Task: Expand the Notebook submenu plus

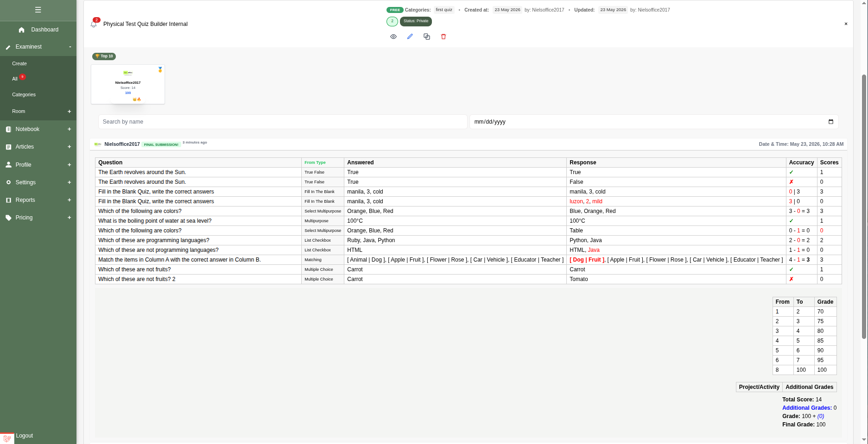Action: [x=70, y=129]
